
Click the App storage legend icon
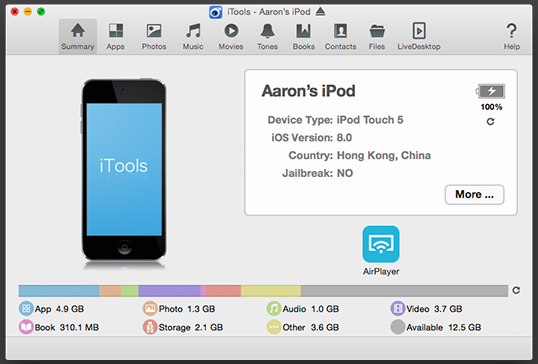coord(26,309)
